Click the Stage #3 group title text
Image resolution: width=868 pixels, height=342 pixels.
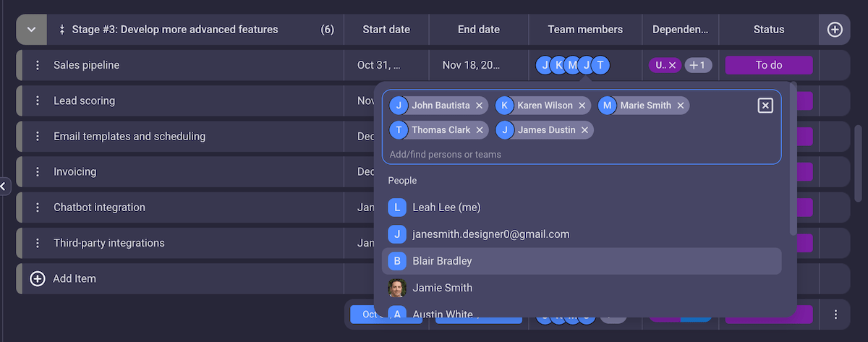[174, 30]
